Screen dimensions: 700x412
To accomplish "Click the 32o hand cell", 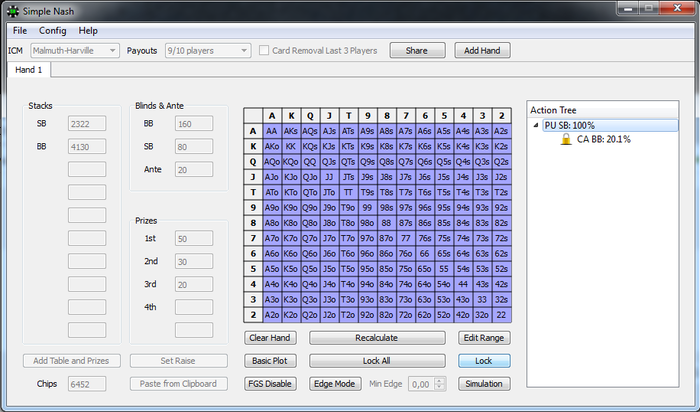I will tap(482, 315).
